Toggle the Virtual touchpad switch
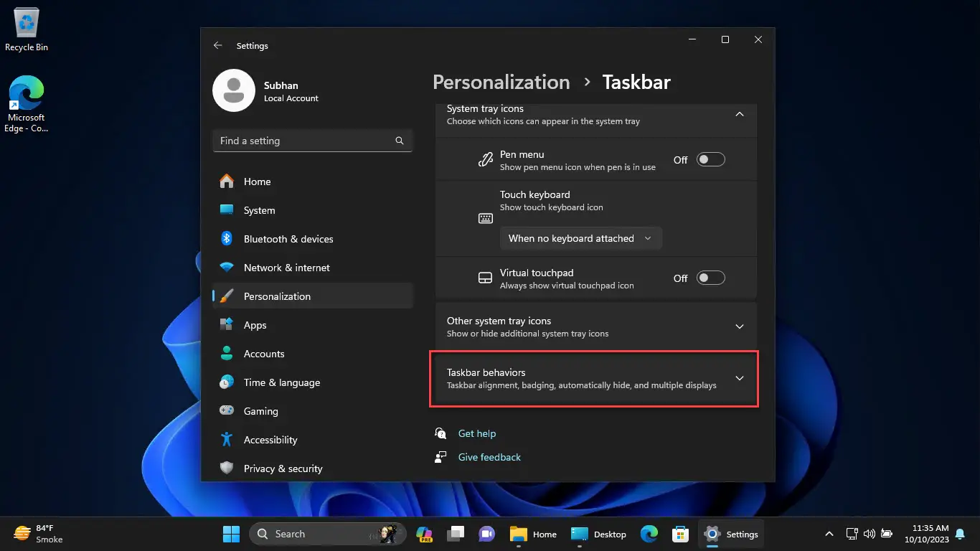980x551 pixels. coord(711,278)
